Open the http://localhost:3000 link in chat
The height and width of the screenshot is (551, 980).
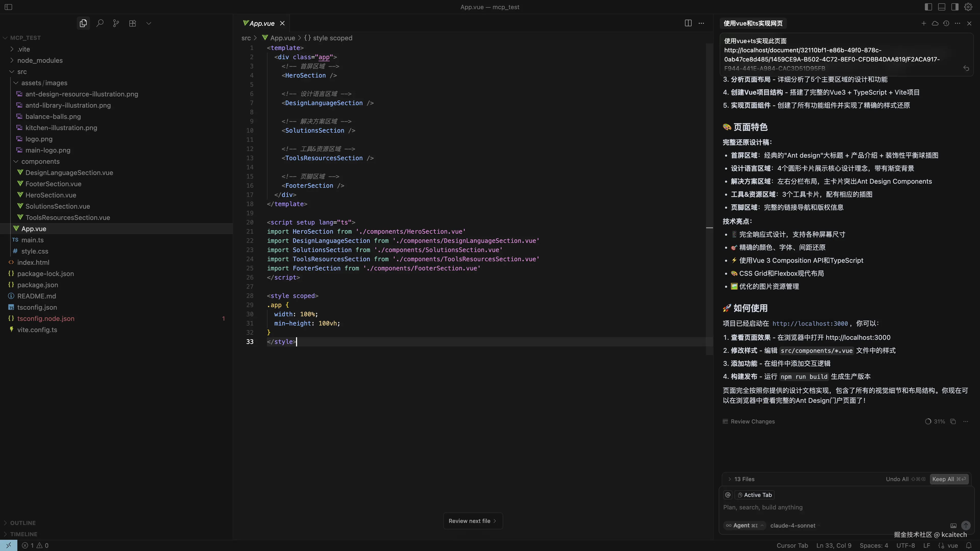pos(810,324)
